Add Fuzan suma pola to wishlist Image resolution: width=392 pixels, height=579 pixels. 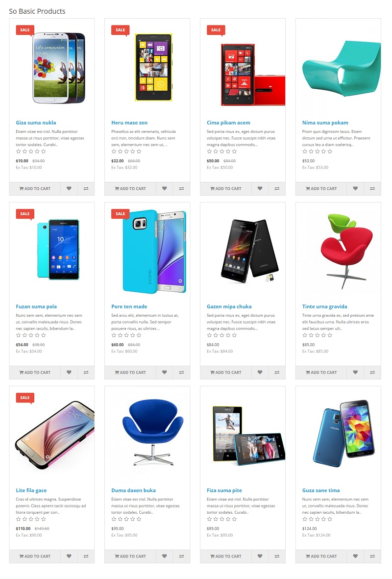click(x=69, y=372)
